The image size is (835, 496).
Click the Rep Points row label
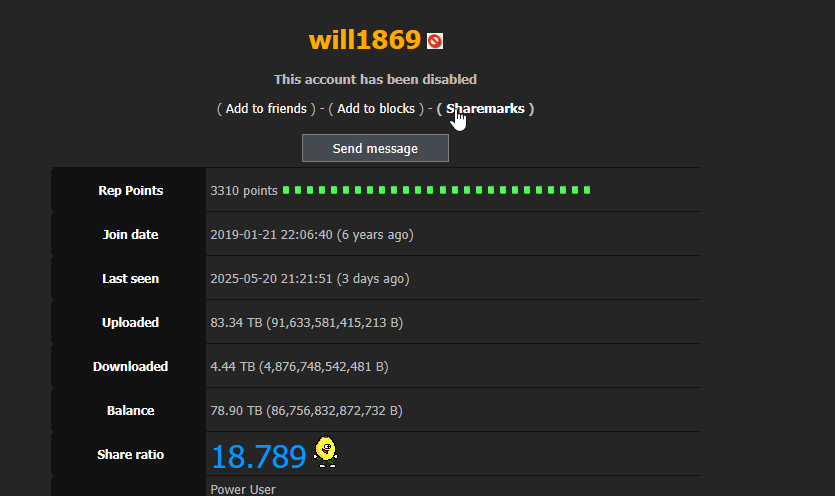[130, 190]
